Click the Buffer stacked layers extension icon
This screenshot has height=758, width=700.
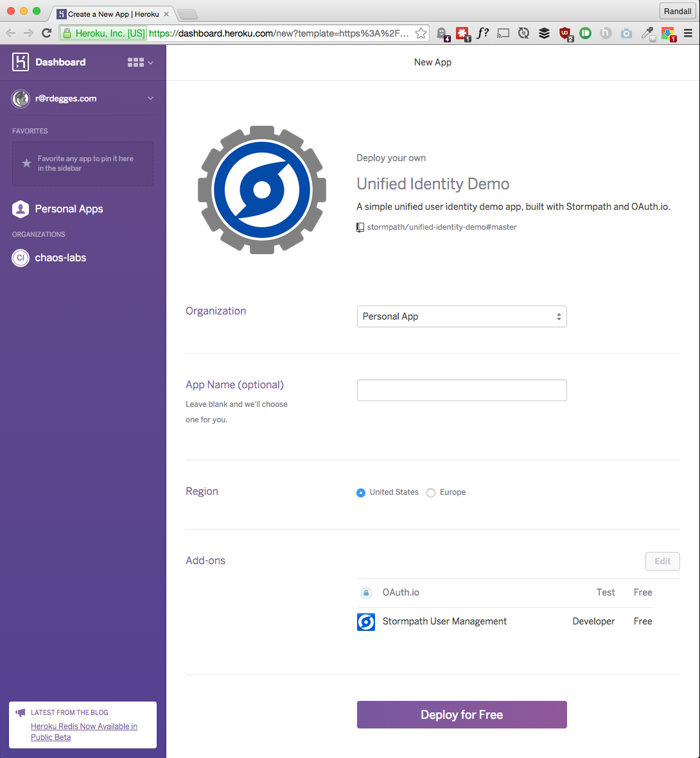(544, 33)
